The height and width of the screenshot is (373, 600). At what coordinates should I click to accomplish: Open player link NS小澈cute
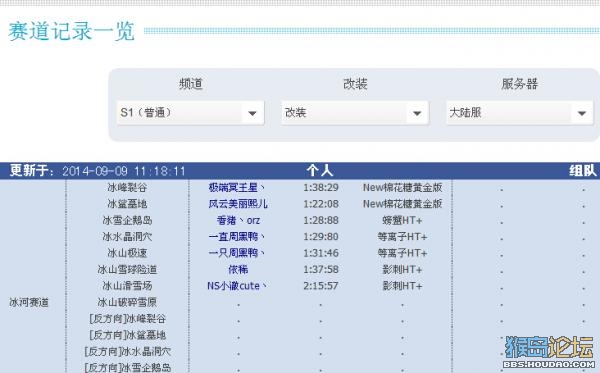237,286
